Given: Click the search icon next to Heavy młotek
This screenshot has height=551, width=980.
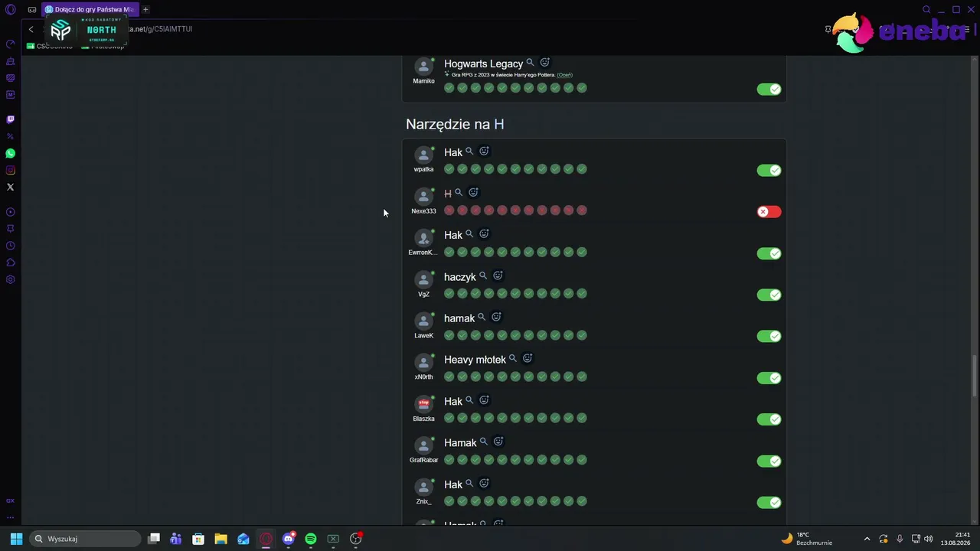Looking at the screenshot, I should pos(513,358).
